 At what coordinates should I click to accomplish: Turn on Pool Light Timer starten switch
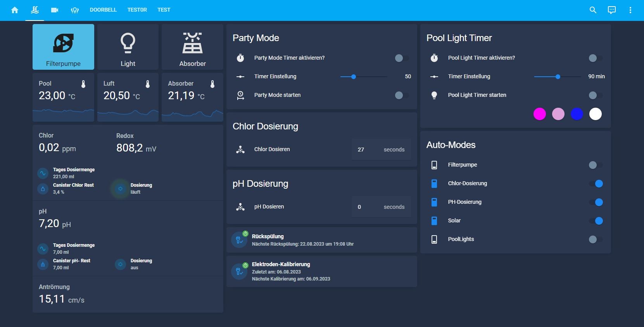point(595,95)
